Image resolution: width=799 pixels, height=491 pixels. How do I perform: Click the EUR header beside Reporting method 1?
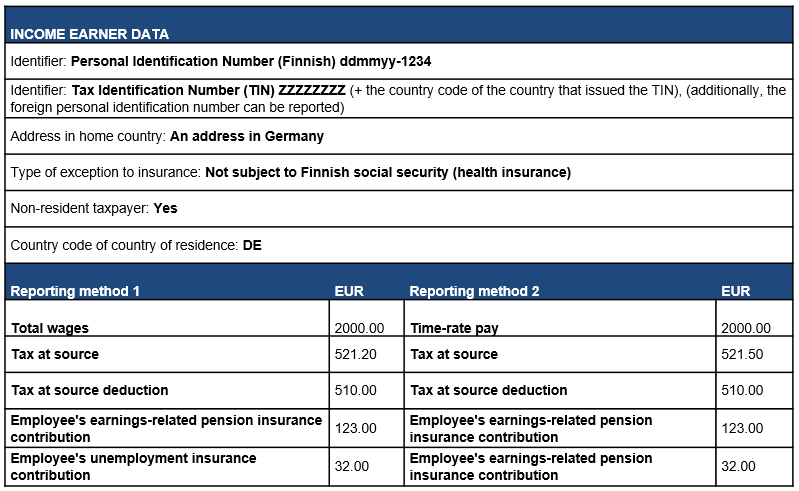[349, 291]
